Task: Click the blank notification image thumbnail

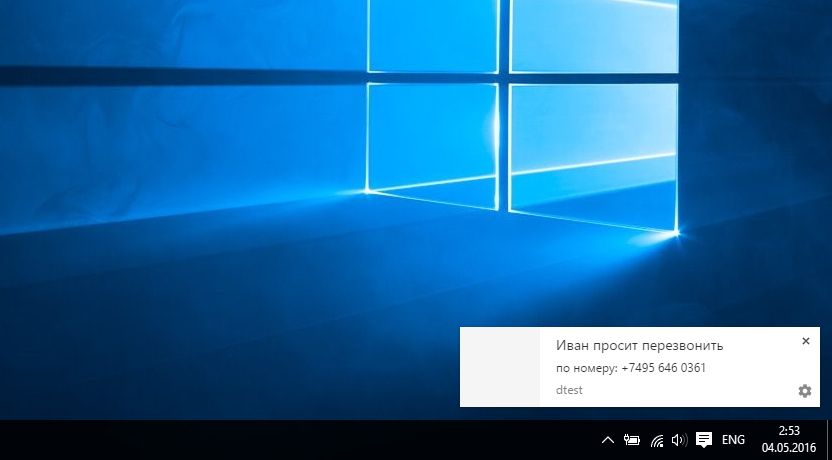Action: coord(500,367)
